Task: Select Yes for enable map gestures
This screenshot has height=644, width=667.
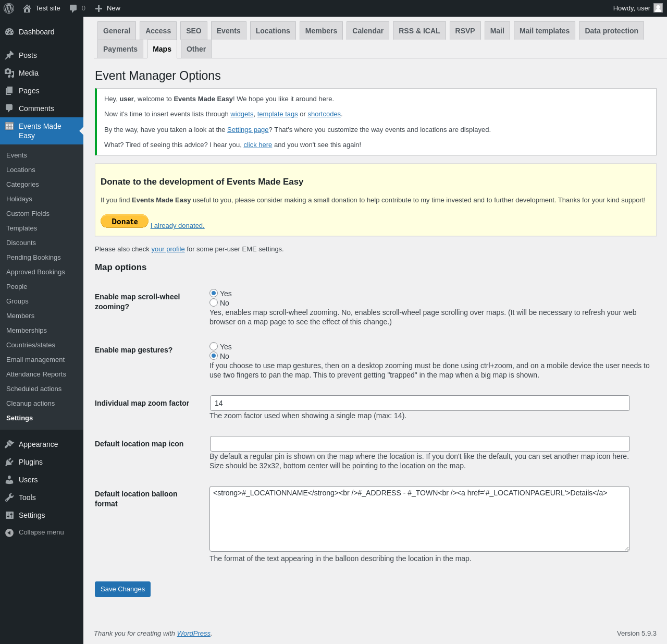Action: coord(214,347)
